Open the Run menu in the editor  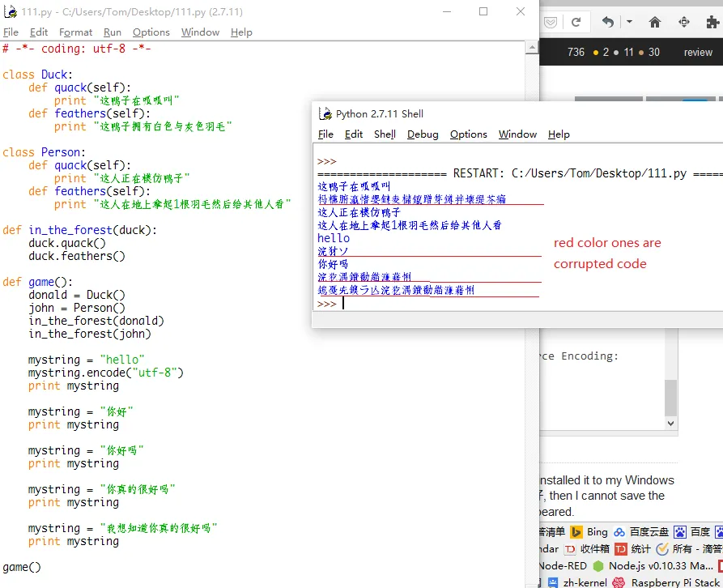[x=112, y=32]
